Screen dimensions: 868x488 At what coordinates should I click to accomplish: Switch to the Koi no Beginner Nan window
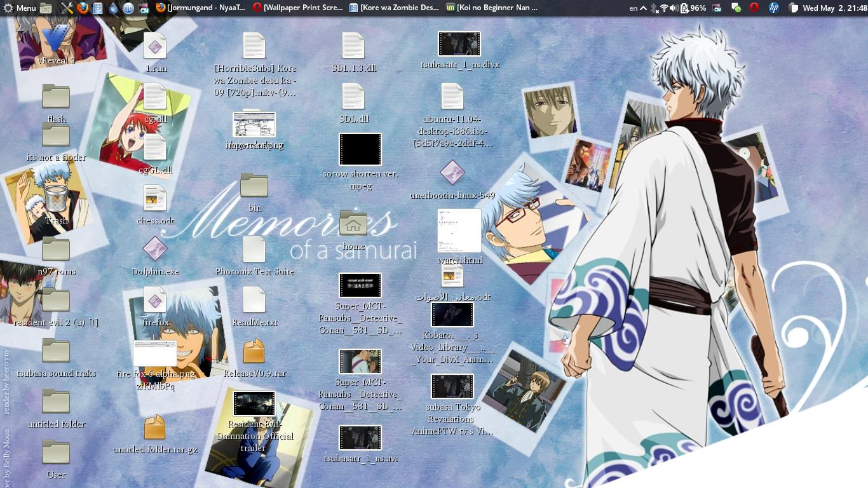point(492,8)
